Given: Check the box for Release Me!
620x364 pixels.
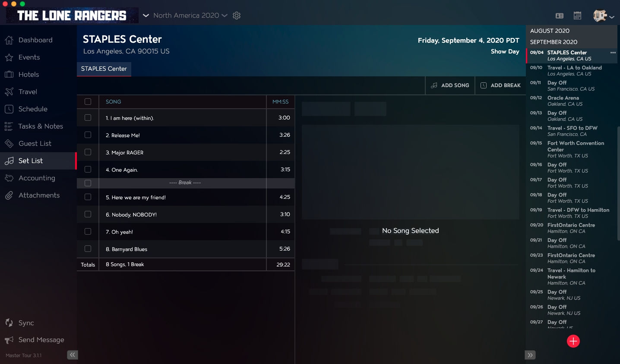Looking at the screenshot, I should click(88, 135).
